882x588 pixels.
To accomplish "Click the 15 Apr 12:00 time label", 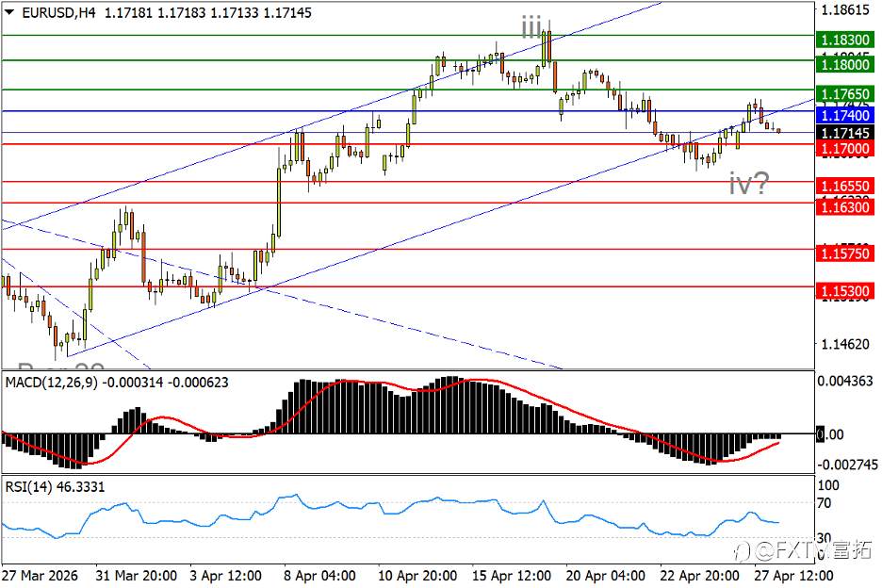I will (512, 576).
